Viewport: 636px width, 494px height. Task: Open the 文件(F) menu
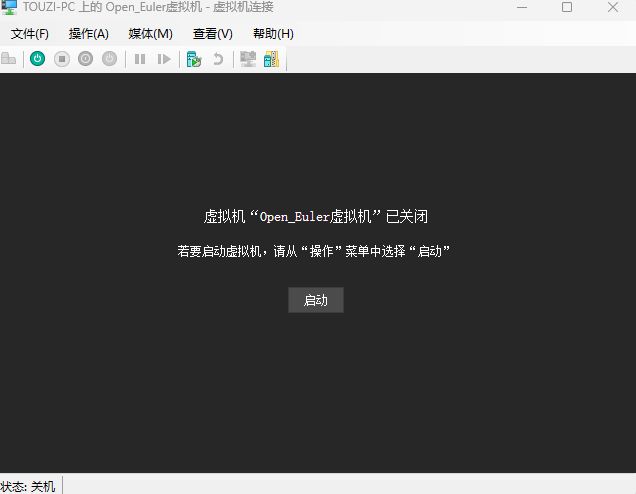pyautogui.click(x=30, y=34)
